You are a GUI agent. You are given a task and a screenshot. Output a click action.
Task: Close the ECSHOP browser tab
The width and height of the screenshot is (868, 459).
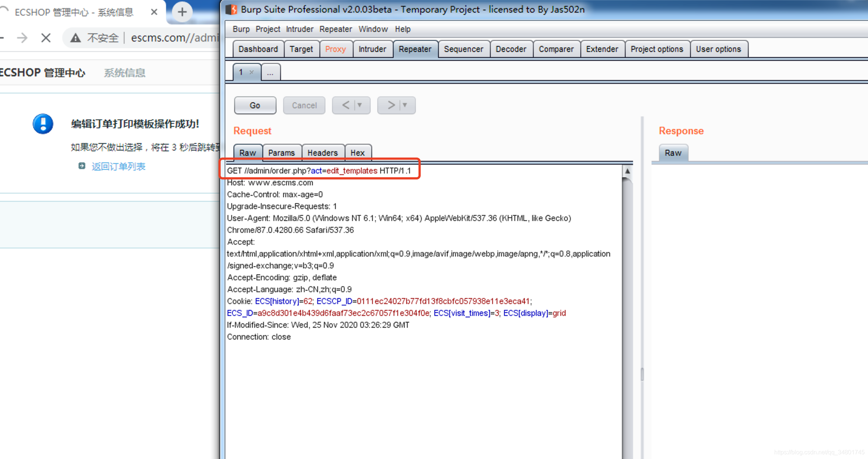[x=154, y=12]
